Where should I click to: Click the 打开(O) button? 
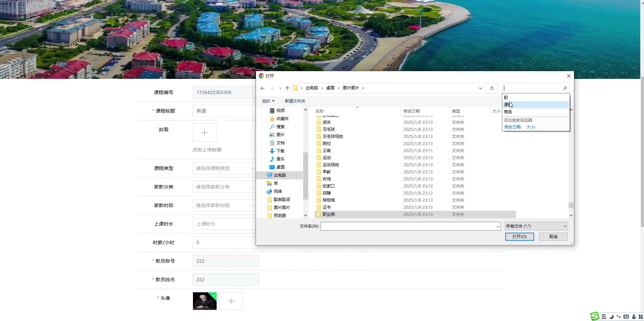pos(519,237)
